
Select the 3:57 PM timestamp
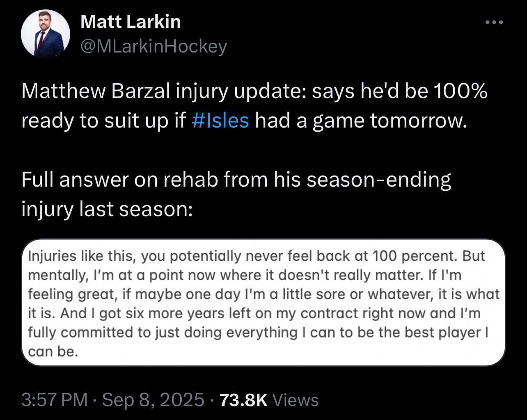pyautogui.click(x=55, y=398)
